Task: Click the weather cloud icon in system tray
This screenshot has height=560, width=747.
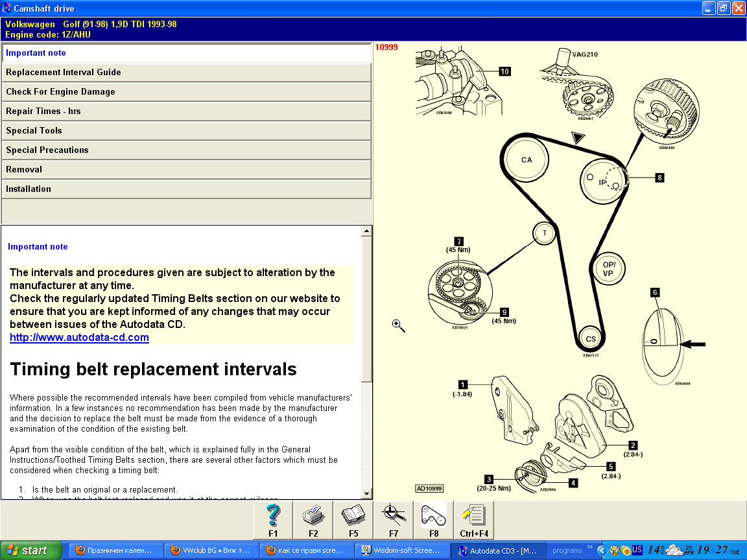Action: tap(676, 550)
